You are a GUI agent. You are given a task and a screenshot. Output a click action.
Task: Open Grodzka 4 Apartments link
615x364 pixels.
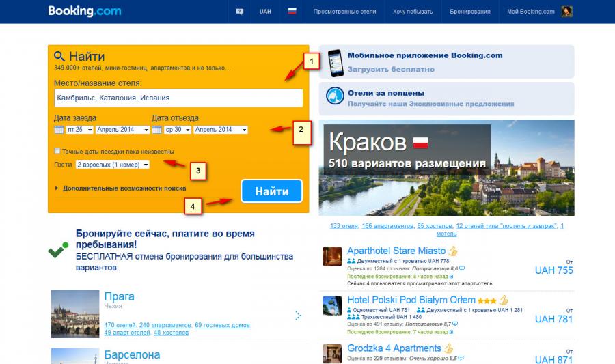(x=394, y=348)
